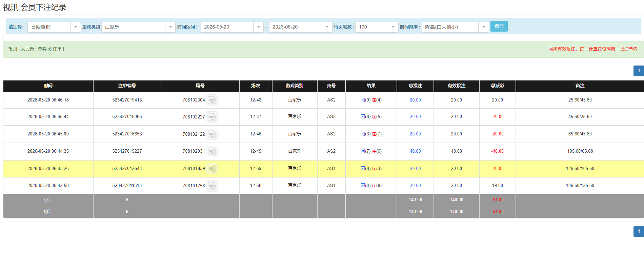Click payout 19.00 cell
The width and height of the screenshot is (644, 261).
pyautogui.click(x=498, y=186)
